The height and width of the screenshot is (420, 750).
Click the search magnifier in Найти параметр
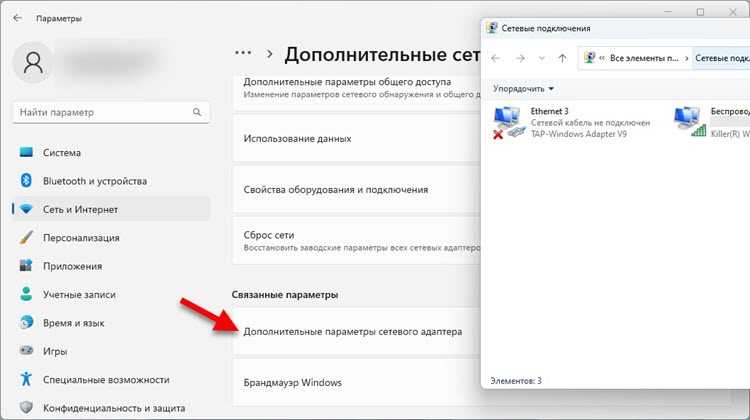click(197, 112)
